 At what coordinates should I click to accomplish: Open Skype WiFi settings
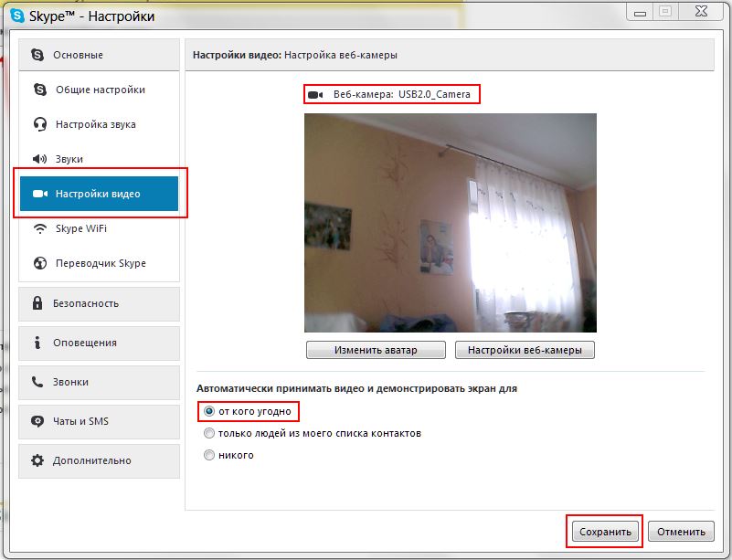coord(99,228)
